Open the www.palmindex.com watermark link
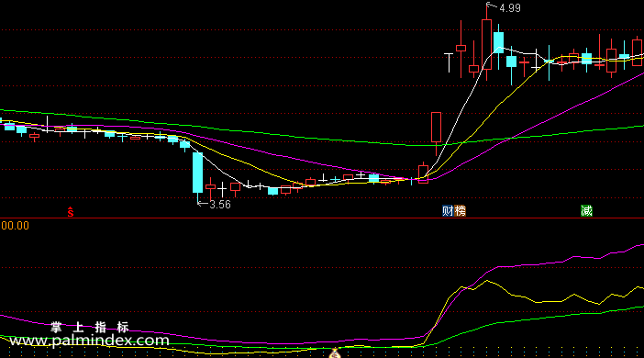644x358 pixels. [89, 341]
